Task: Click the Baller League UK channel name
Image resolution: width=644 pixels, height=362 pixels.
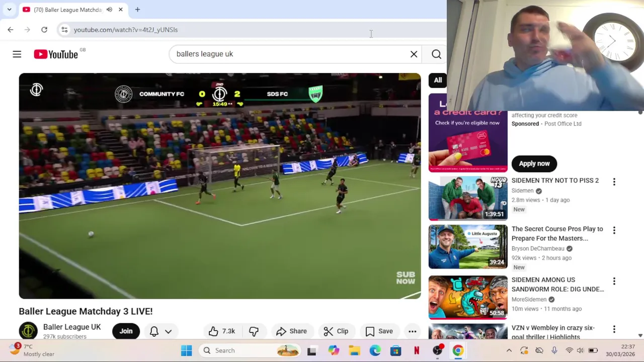Action: [72, 327]
